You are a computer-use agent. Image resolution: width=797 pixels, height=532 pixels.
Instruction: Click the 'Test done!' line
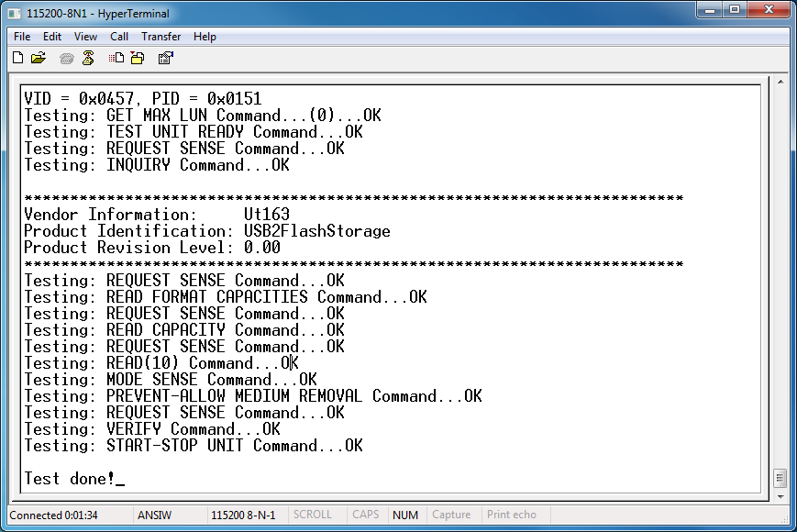(x=70, y=479)
